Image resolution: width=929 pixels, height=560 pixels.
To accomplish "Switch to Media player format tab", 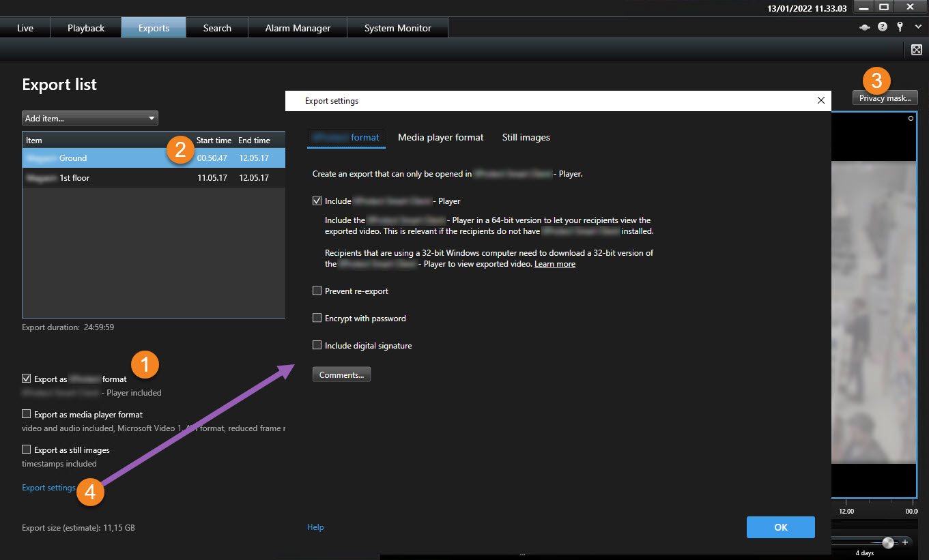I will point(440,137).
